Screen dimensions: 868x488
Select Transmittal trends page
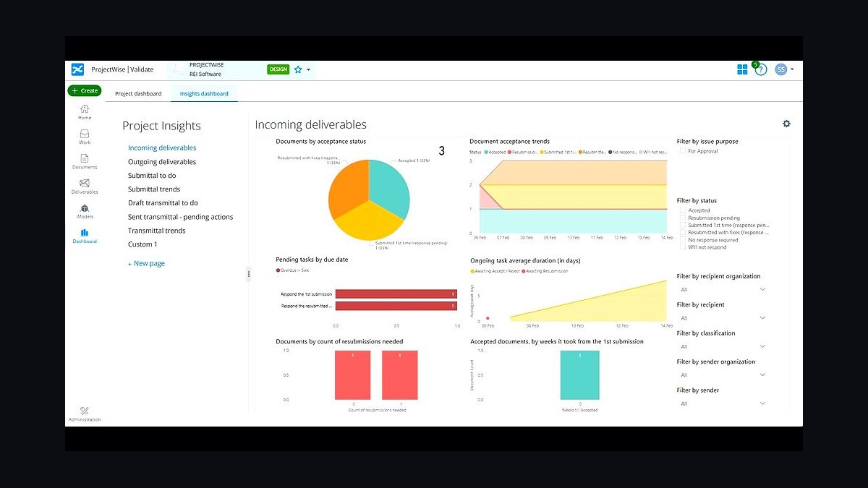157,231
